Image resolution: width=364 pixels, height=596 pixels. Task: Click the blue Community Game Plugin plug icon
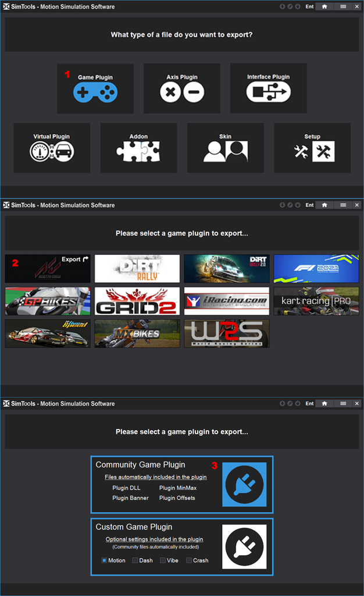[244, 484]
